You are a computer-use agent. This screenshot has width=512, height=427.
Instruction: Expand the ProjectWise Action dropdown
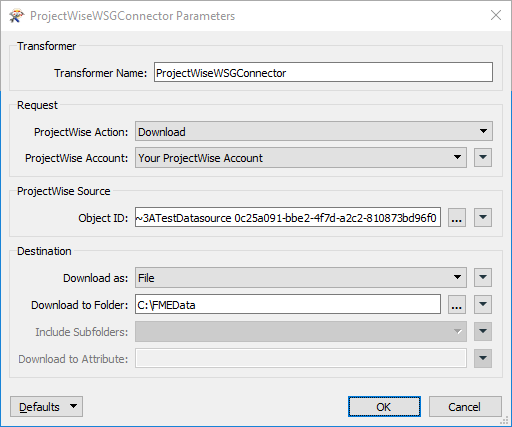pos(314,131)
